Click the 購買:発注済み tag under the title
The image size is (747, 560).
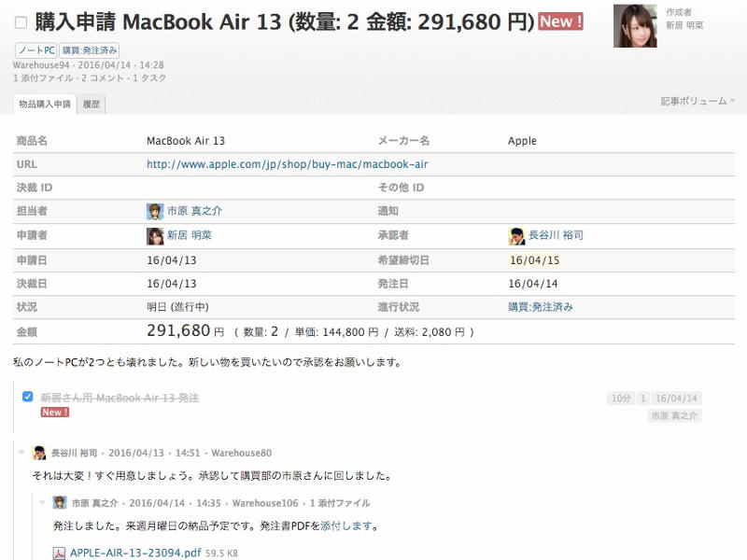[x=89, y=50]
